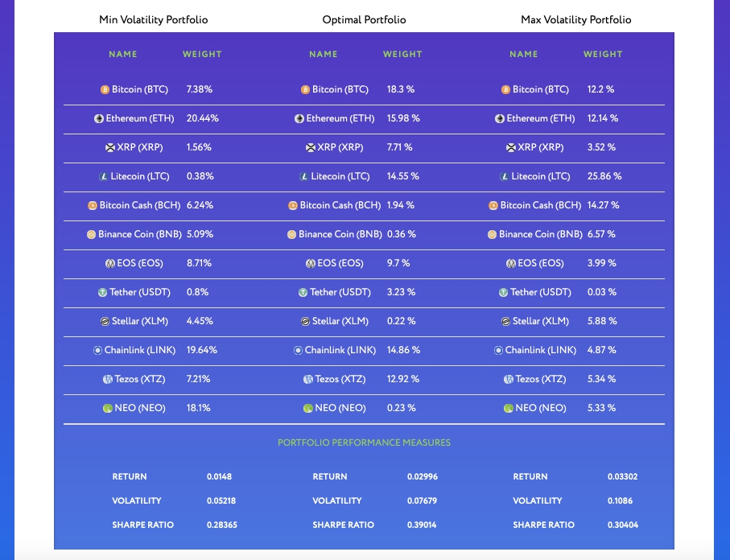
Task: Click the Max Volatility Portfolio title
Action: pyautogui.click(x=576, y=19)
